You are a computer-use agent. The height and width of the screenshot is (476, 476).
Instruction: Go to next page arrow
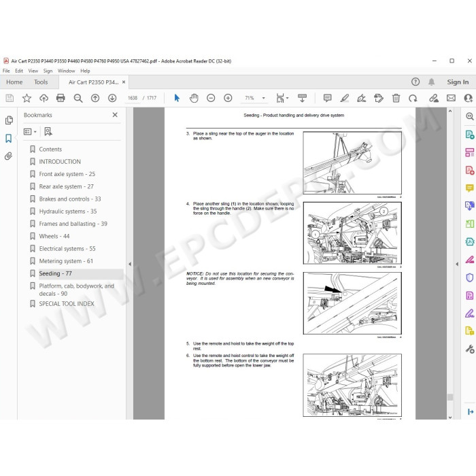(112, 98)
